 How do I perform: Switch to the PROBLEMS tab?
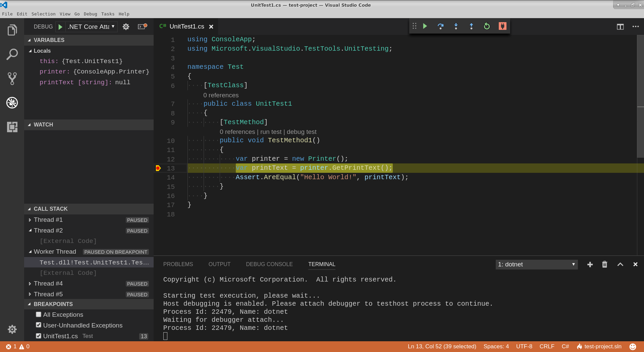(x=178, y=264)
